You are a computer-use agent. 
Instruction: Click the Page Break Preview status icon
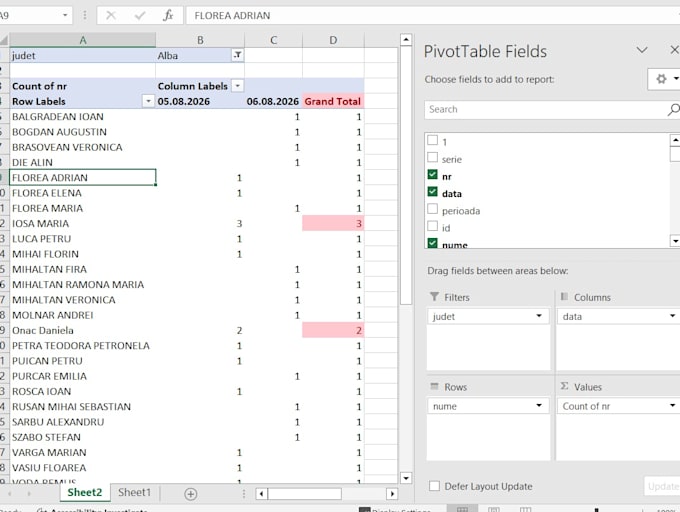click(525, 509)
